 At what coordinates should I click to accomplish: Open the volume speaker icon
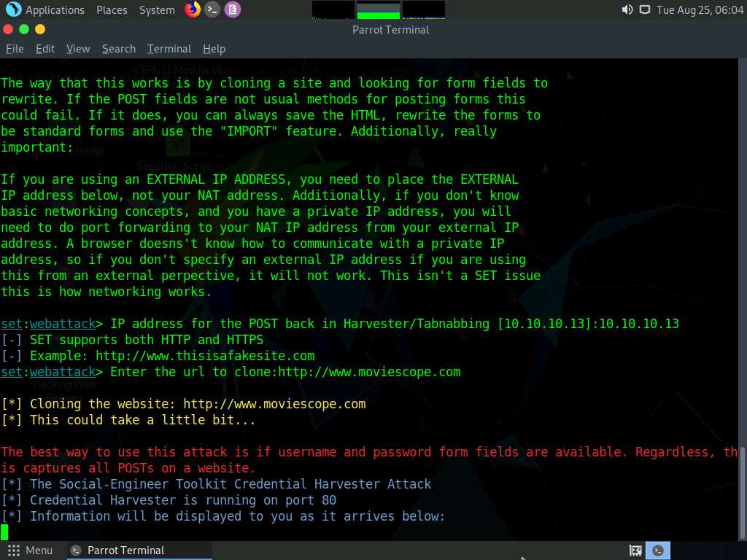pos(627,9)
